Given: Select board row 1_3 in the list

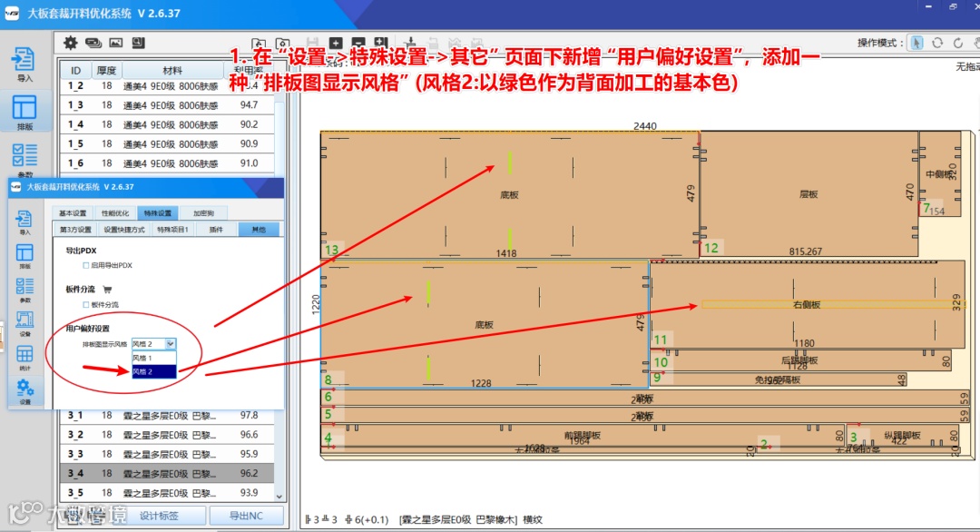Looking at the screenshot, I should [x=168, y=105].
